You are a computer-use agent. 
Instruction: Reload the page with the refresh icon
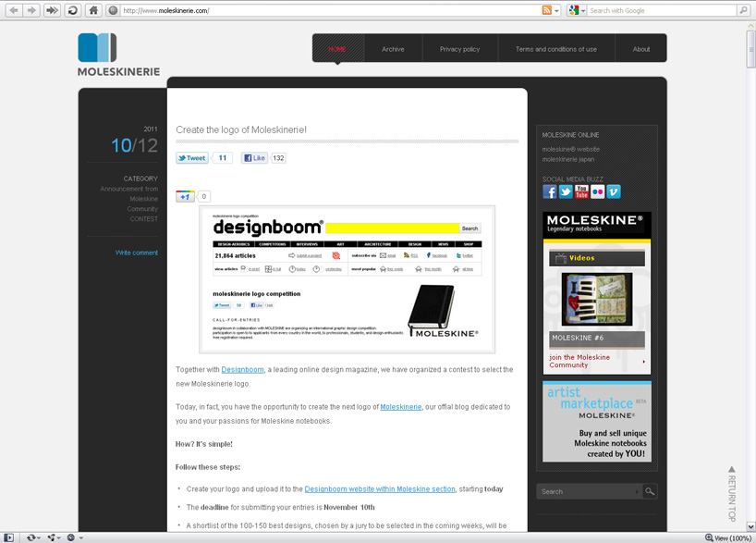(x=72, y=10)
